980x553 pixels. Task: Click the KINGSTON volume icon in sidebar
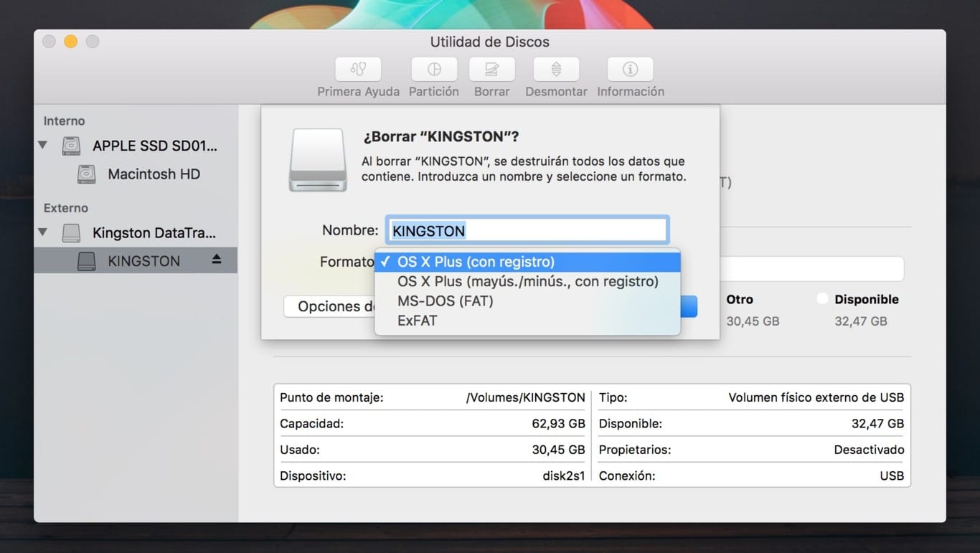click(86, 261)
